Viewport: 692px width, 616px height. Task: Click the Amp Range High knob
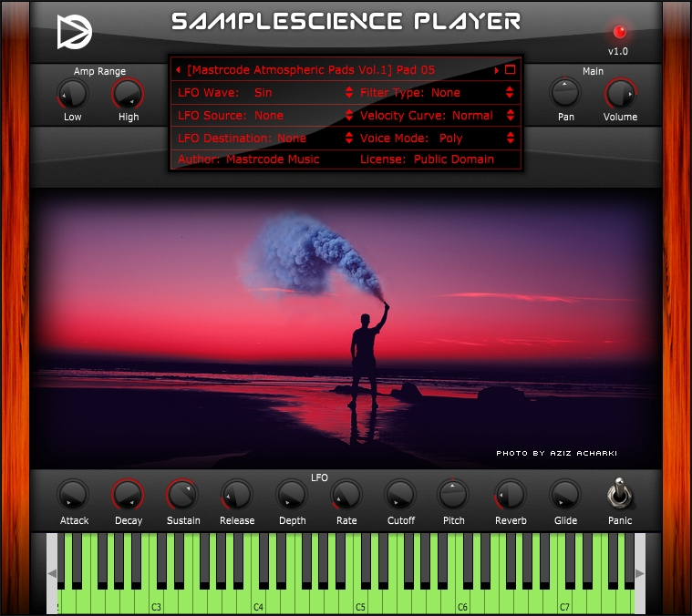tap(128, 94)
